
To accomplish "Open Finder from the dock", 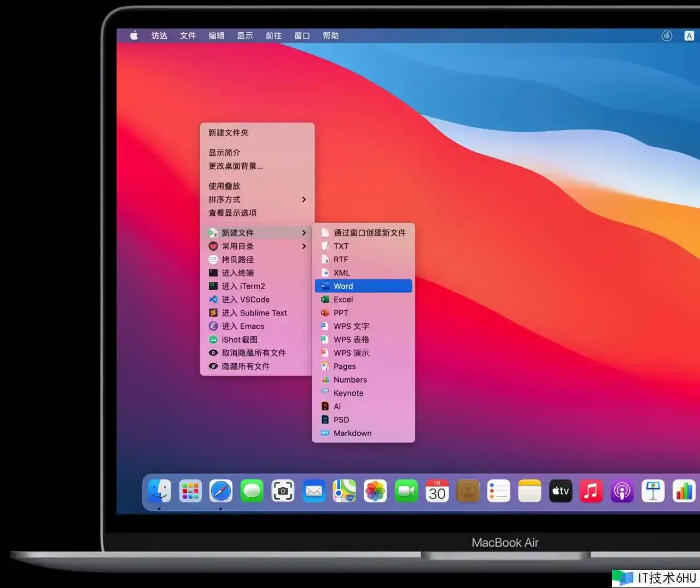I will 160,491.
